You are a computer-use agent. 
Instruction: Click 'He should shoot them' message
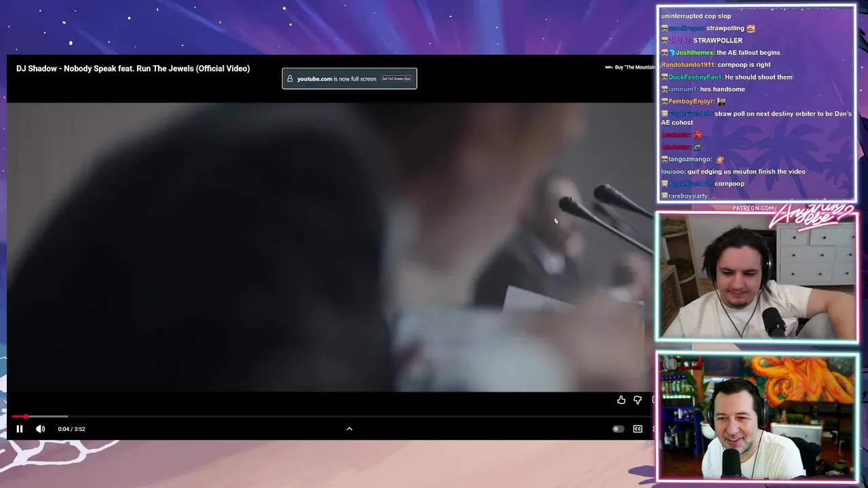(758, 77)
